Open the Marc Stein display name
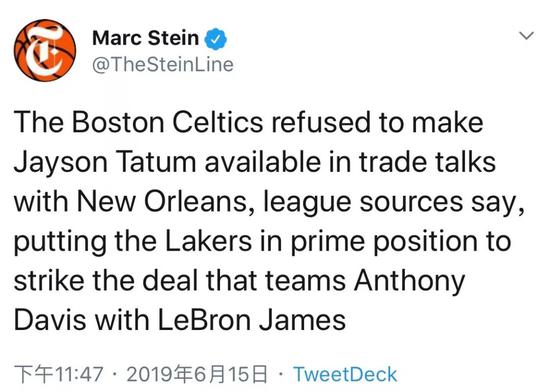Screen dimensions: 550x392 pyautogui.click(x=145, y=38)
